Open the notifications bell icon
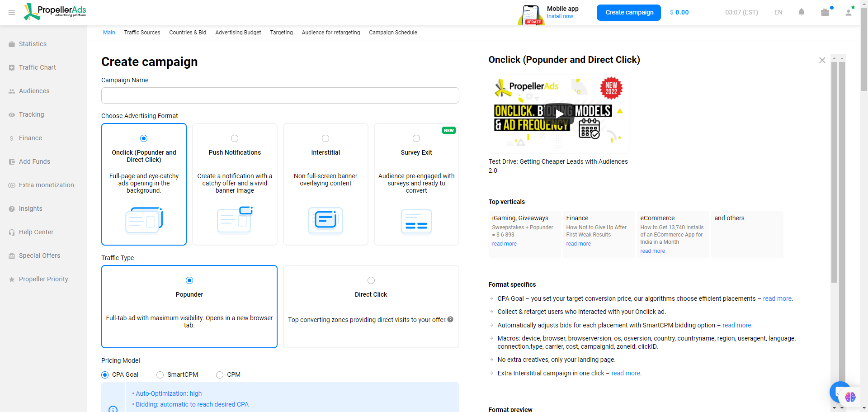The height and width of the screenshot is (412, 868). (x=802, y=12)
